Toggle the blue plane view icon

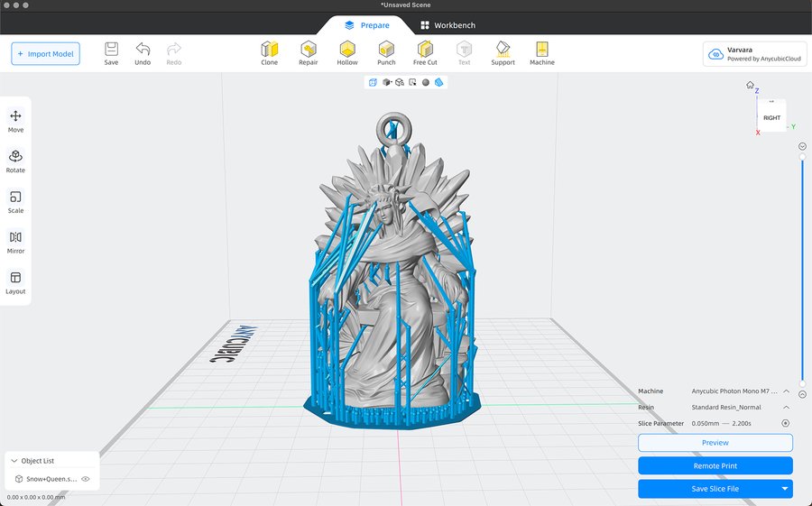tap(438, 82)
